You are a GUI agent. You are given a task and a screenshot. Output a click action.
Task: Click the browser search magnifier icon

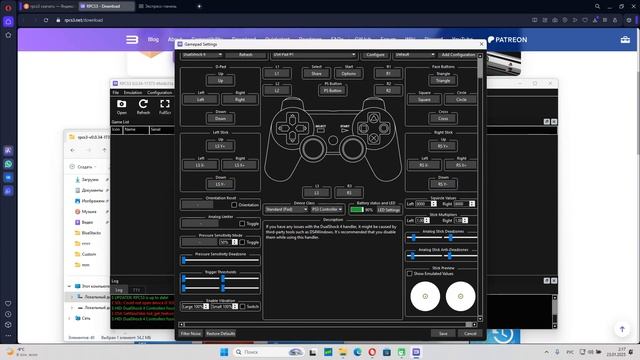pyautogui.click(x=597, y=6)
